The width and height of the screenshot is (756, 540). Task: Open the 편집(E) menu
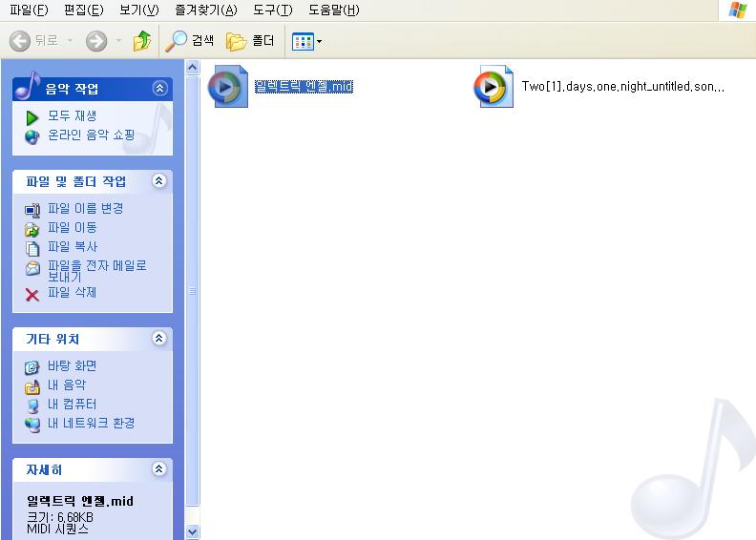pos(84,10)
